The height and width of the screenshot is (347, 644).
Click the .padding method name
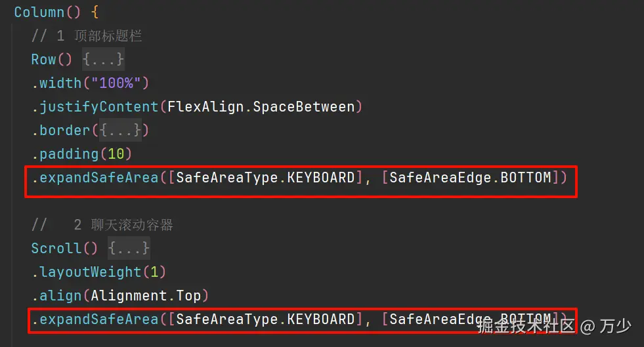[69, 153]
